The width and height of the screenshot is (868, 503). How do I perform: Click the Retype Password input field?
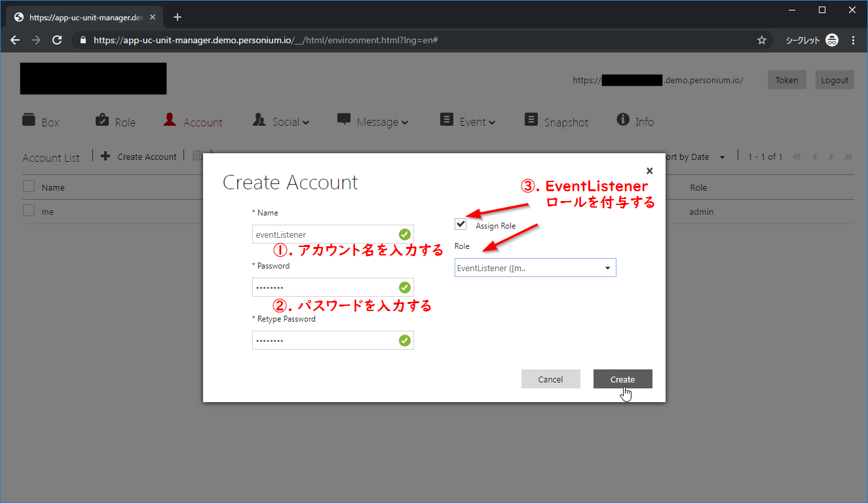coord(333,340)
